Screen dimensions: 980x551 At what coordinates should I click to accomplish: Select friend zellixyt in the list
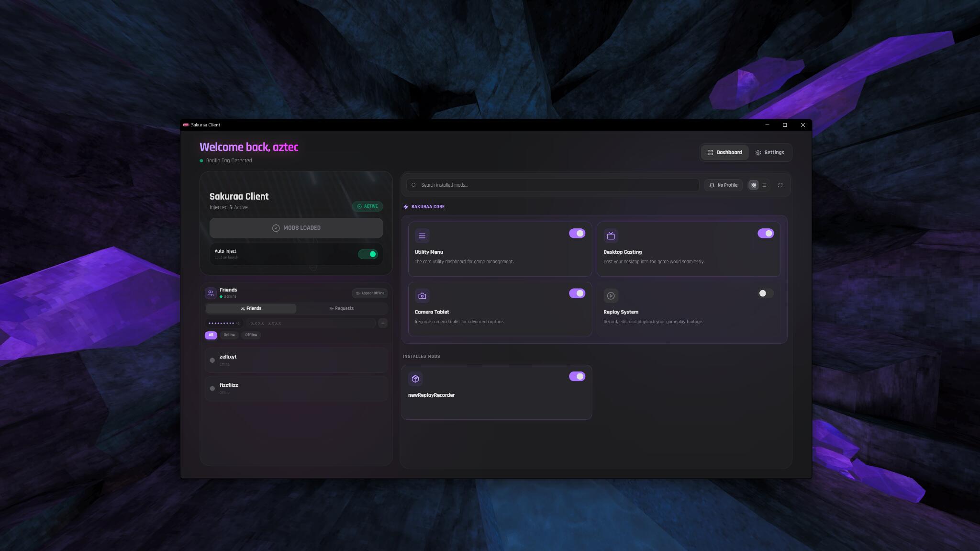click(x=296, y=360)
